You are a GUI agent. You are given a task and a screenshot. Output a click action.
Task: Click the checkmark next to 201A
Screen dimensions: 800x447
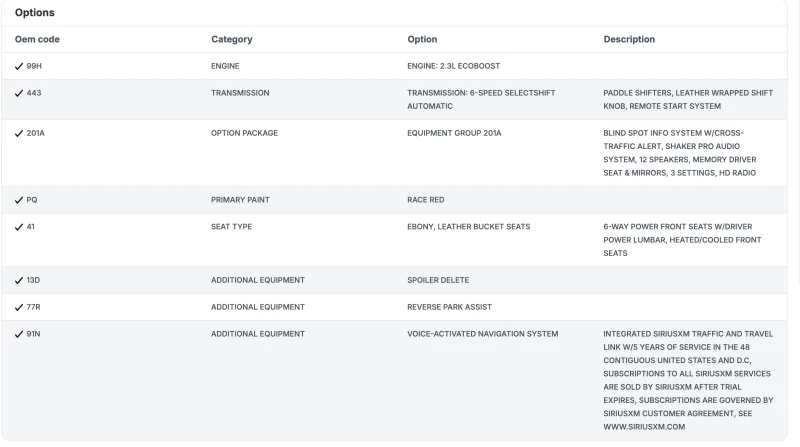pos(19,133)
